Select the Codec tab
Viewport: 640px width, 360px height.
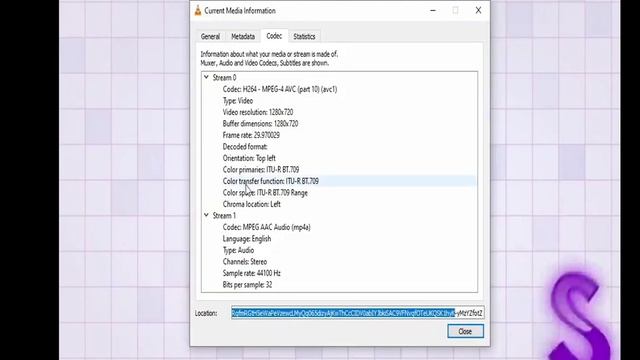tap(274, 36)
